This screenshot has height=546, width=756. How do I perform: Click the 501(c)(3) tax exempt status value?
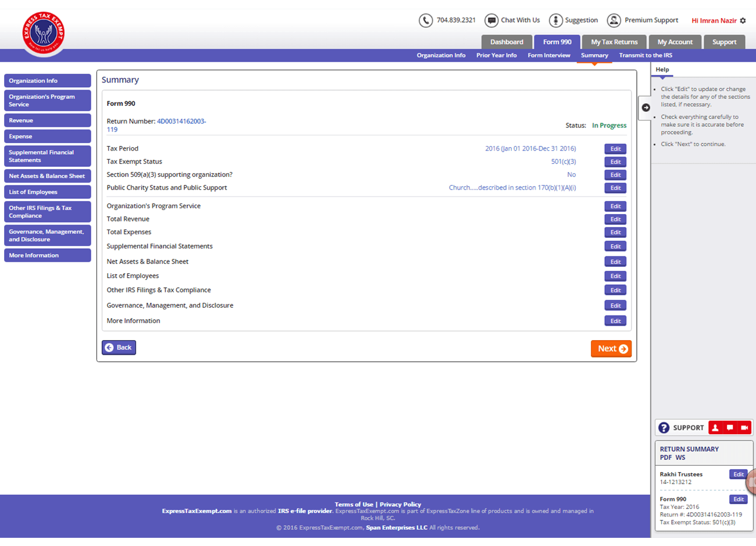click(x=564, y=162)
